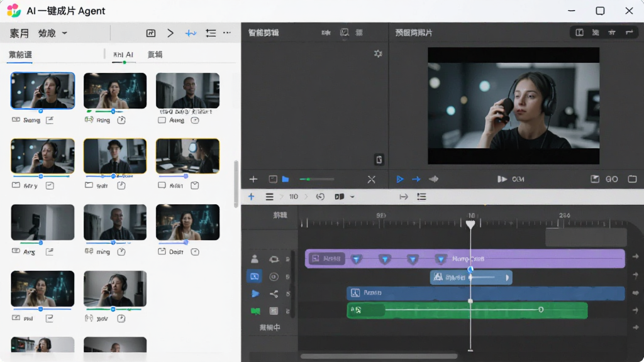This screenshot has height=362, width=644.
Task: Tick the checkbox under the smiling man thumbnail
Action: pyautogui.click(x=162, y=120)
